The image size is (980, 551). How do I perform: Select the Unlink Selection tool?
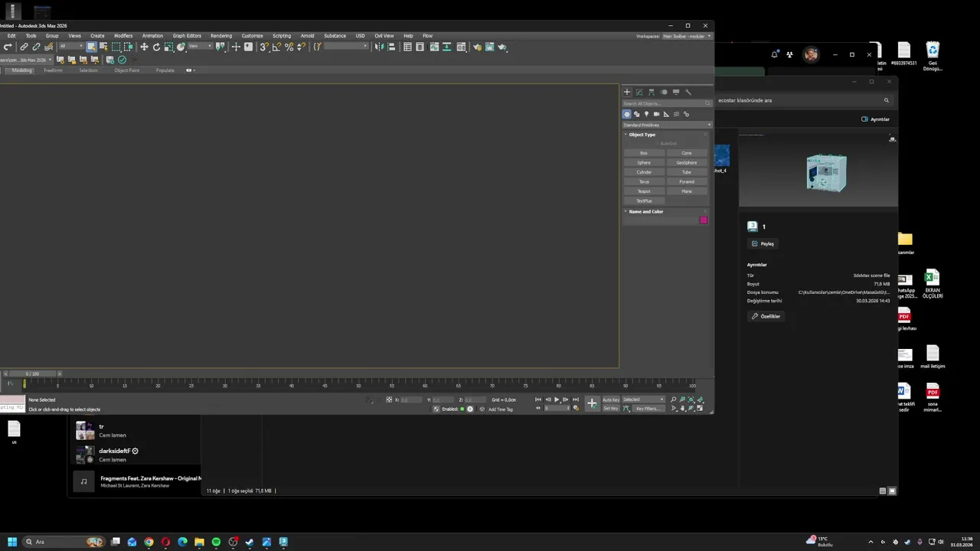tap(36, 47)
